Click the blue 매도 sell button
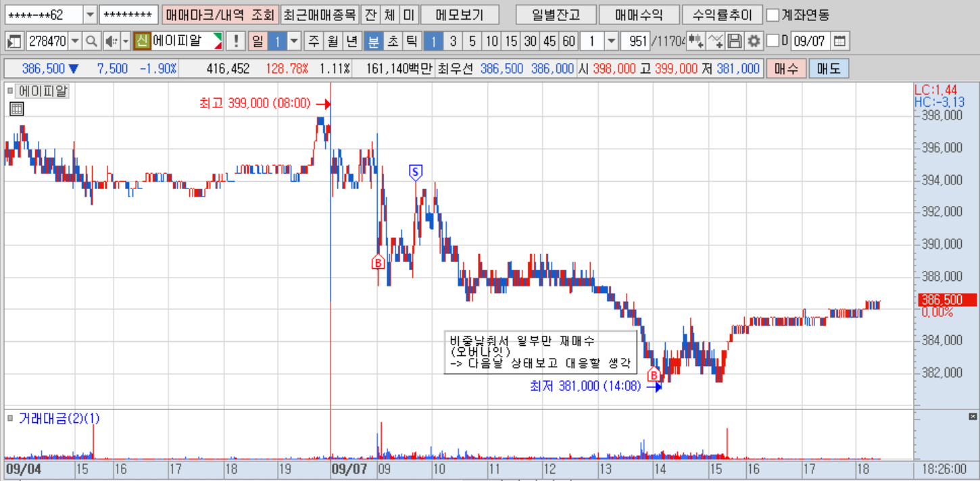Image resolution: width=980 pixels, height=481 pixels. point(829,68)
